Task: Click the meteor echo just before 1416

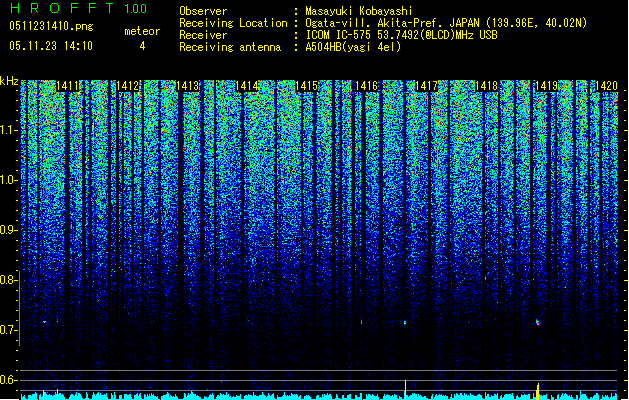Action: coord(361,322)
